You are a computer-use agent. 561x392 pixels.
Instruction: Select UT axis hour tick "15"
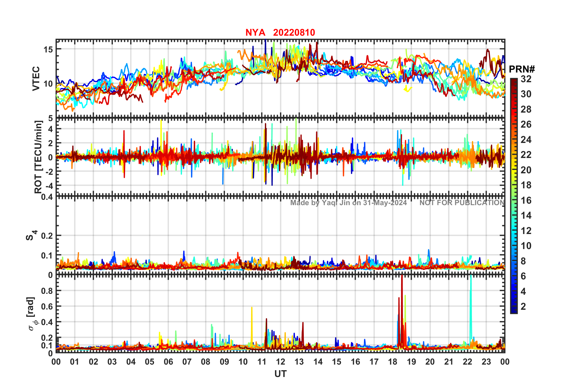[337, 362]
